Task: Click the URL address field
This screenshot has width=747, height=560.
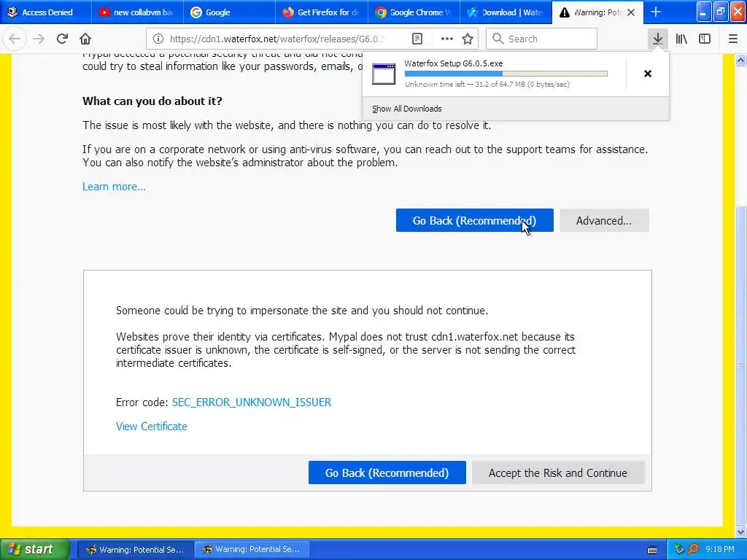Action: coord(277,39)
